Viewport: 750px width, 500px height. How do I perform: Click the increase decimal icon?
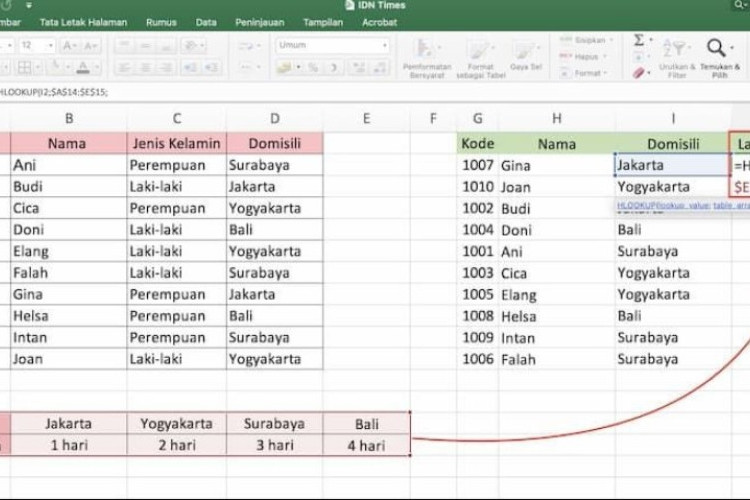click(x=358, y=67)
